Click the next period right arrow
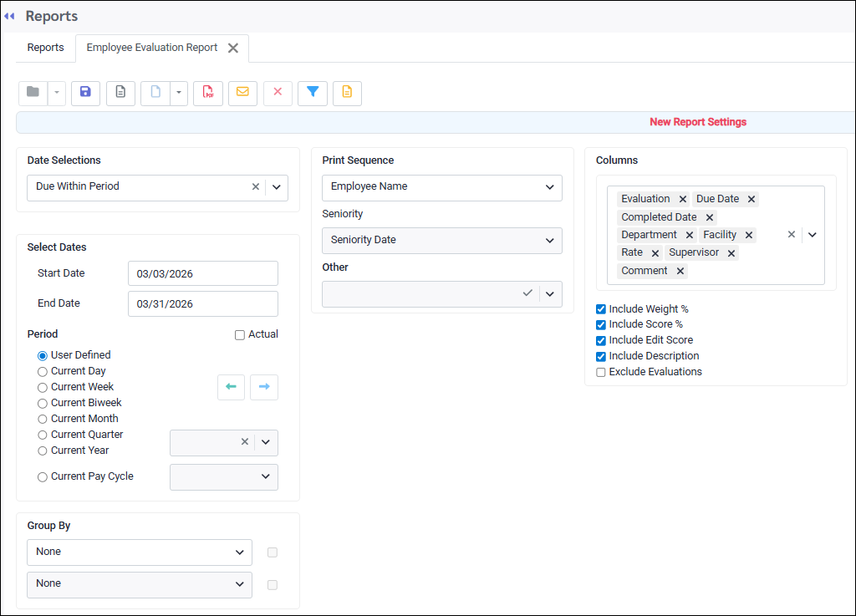856x616 pixels. tap(264, 387)
